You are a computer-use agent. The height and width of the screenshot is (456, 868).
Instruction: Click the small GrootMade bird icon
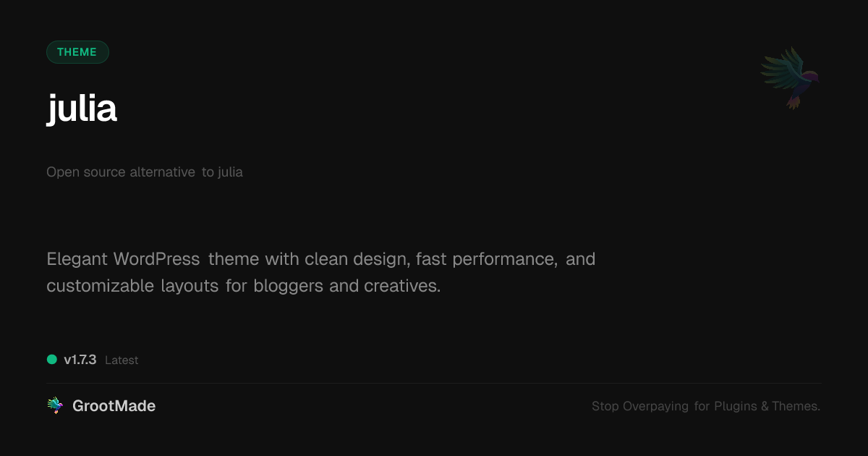coord(55,406)
